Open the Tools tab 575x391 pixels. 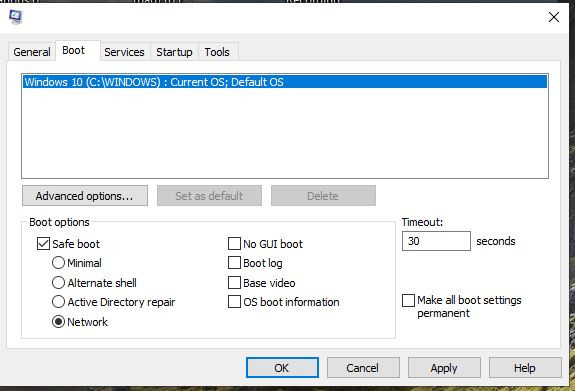point(217,52)
